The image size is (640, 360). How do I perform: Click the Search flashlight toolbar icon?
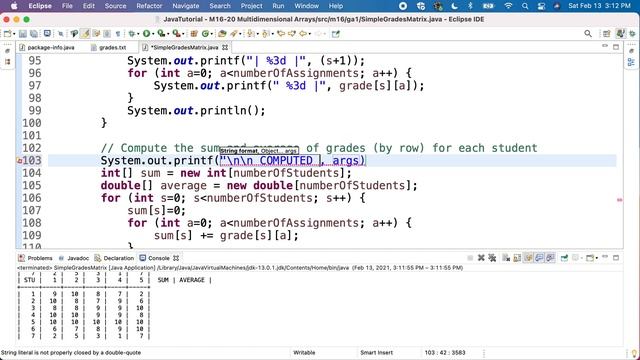(x=233, y=34)
